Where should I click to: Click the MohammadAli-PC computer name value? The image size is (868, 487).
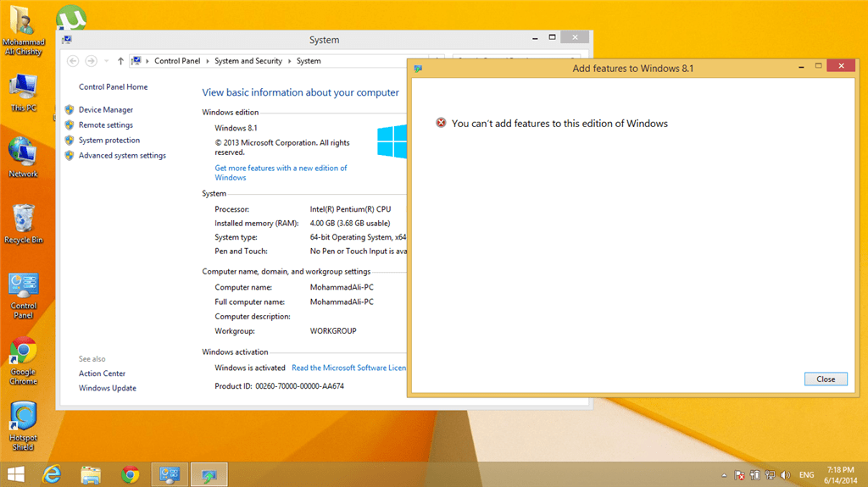(342, 287)
